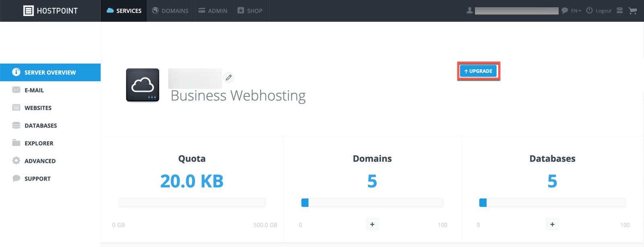Open the chat bubble icon in top bar

point(565,10)
